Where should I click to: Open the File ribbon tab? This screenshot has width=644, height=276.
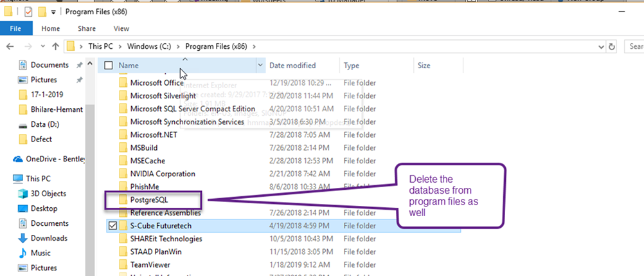pos(15,28)
